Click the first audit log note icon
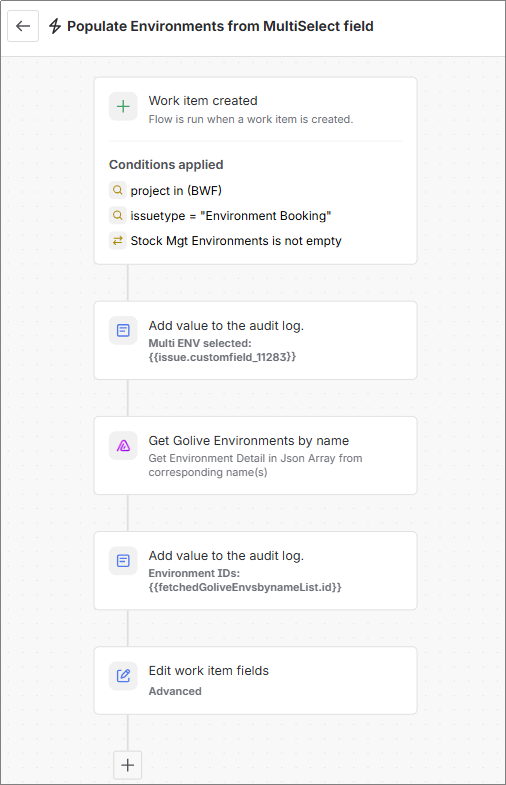The height and width of the screenshot is (785, 506). [x=123, y=330]
